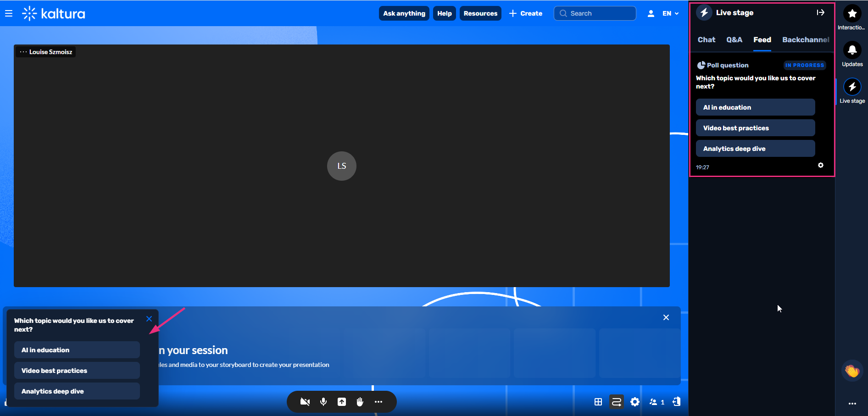The image size is (868, 416).
Task: Open the Interactions star icon
Action: (852, 14)
